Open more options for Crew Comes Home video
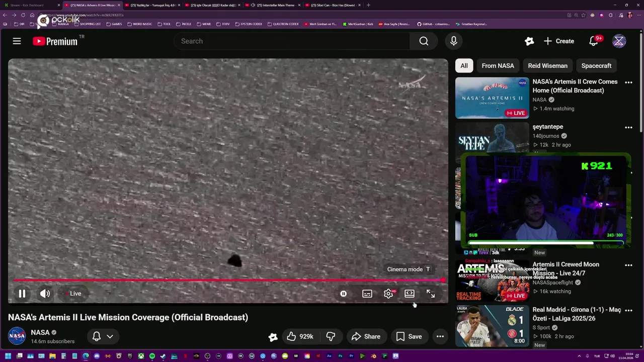The height and width of the screenshot is (362, 644). 628,82
